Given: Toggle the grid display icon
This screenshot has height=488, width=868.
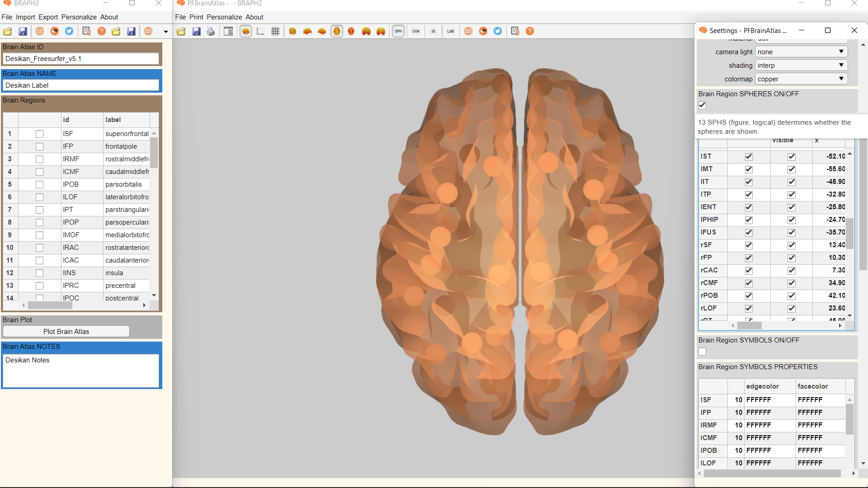Looking at the screenshot, I should (x=275, y=31).
